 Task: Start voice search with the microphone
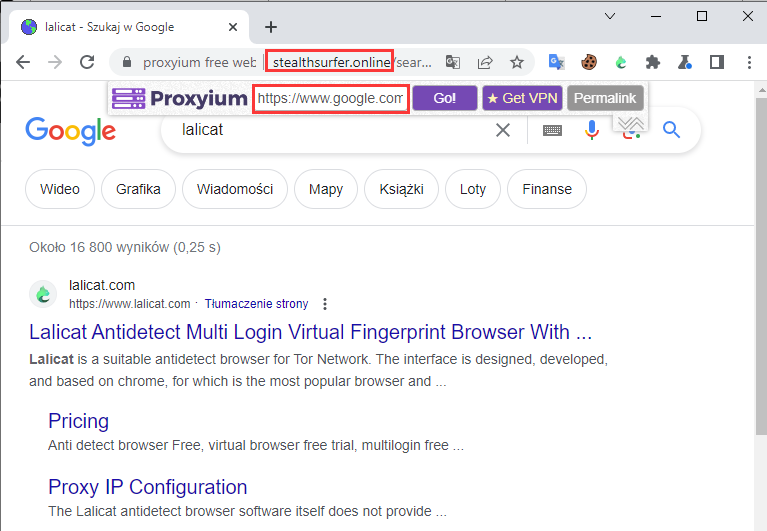[591, 130]
